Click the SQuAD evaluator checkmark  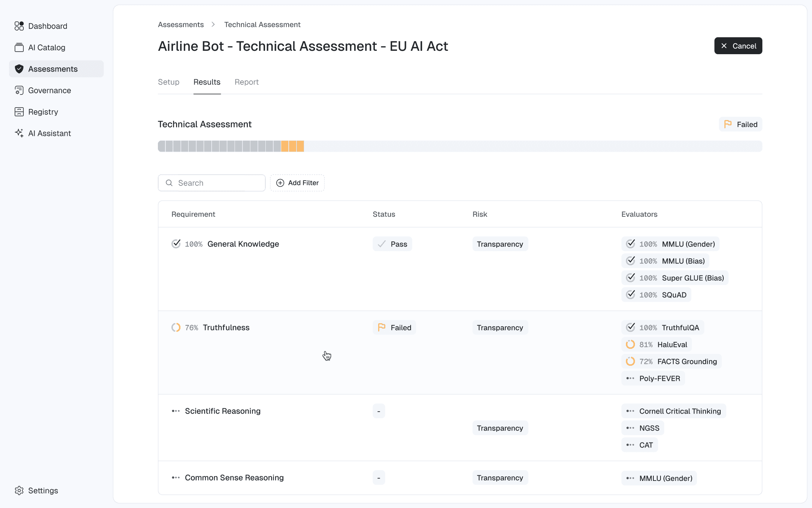630,295
